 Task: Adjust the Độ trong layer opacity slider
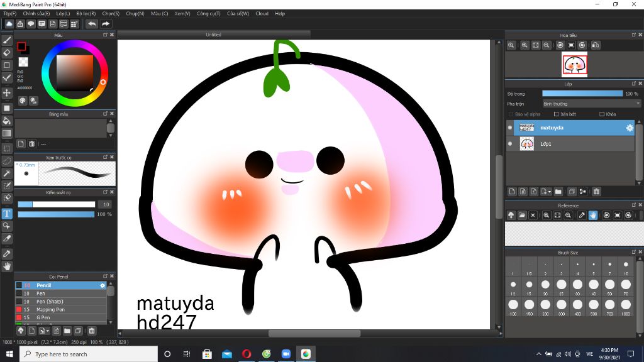582,94
